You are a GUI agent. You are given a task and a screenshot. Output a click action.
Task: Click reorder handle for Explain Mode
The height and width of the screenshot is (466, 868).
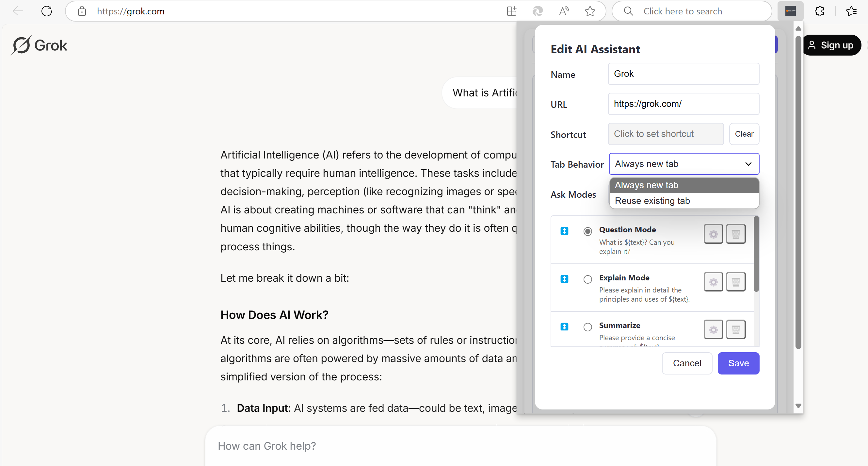click(x=564, y=279)
